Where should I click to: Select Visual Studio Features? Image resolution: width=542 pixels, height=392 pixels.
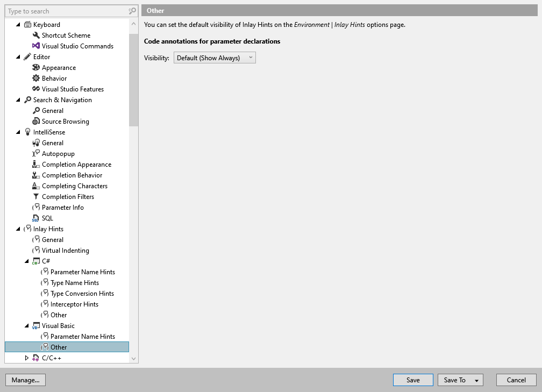[x=73, y=89]
